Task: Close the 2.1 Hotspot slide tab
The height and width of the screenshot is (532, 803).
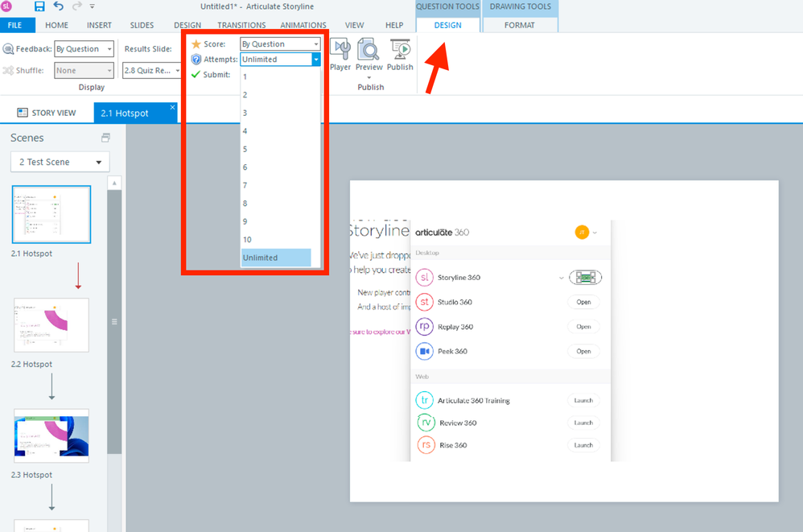Action: click(x=172, y=108)
